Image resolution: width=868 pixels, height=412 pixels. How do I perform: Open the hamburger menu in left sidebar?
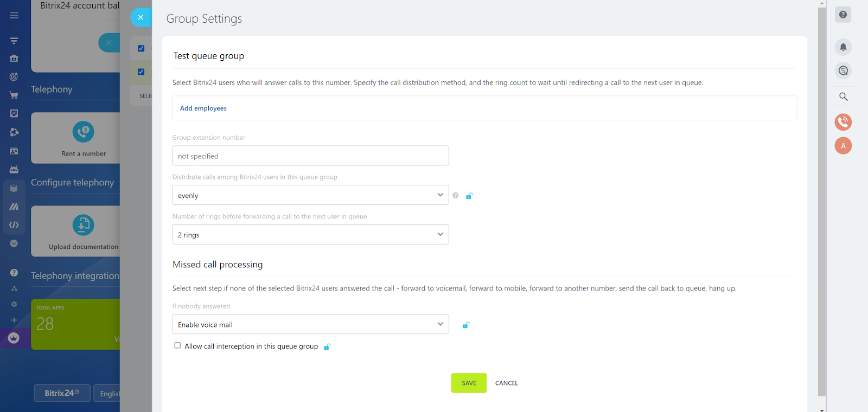(14, 15)
